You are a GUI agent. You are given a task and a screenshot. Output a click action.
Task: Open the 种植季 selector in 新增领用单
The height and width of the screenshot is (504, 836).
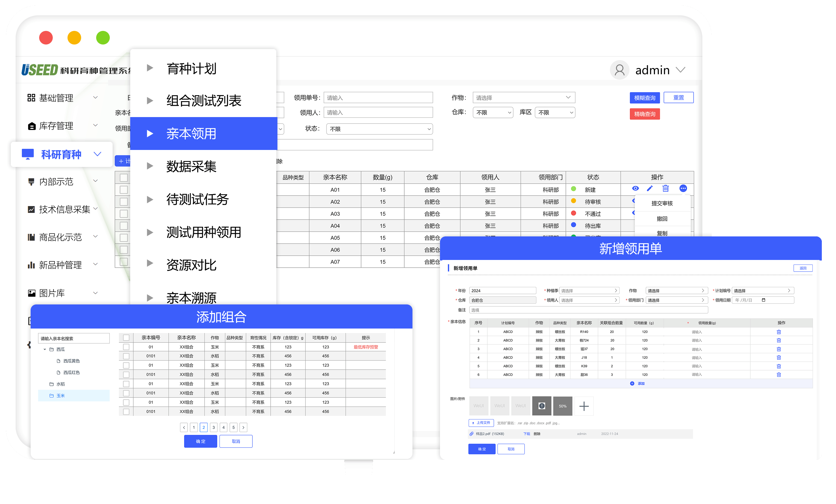coord(589,291)
